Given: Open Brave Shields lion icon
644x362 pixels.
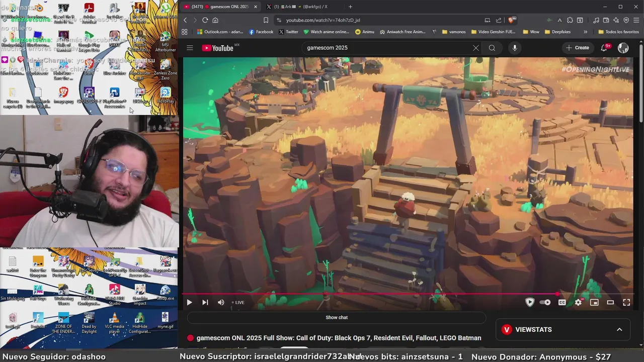Looking at the screenshot, I should coord(512,20).
